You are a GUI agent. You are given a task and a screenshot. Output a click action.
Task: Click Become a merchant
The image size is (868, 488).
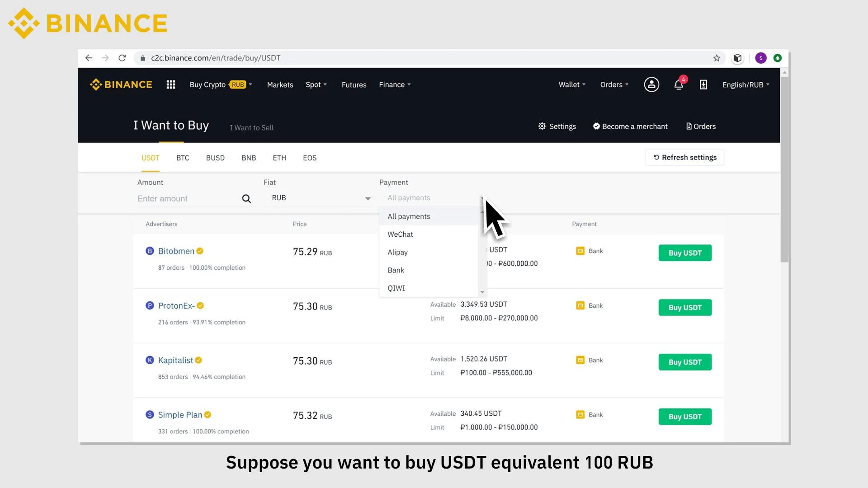point(630,127)
